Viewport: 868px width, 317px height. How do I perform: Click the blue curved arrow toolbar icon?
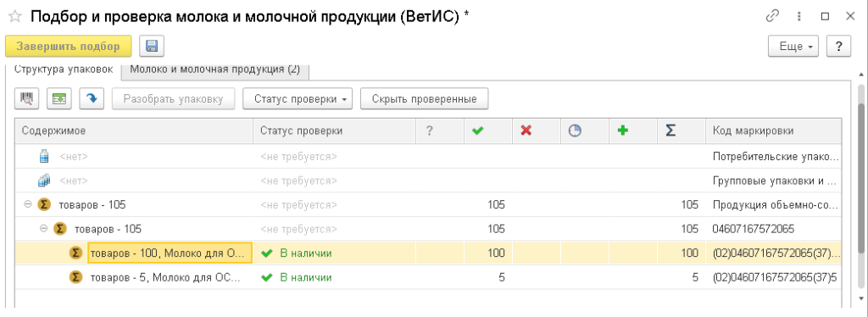pyautogui.click(x=92, y=99)
